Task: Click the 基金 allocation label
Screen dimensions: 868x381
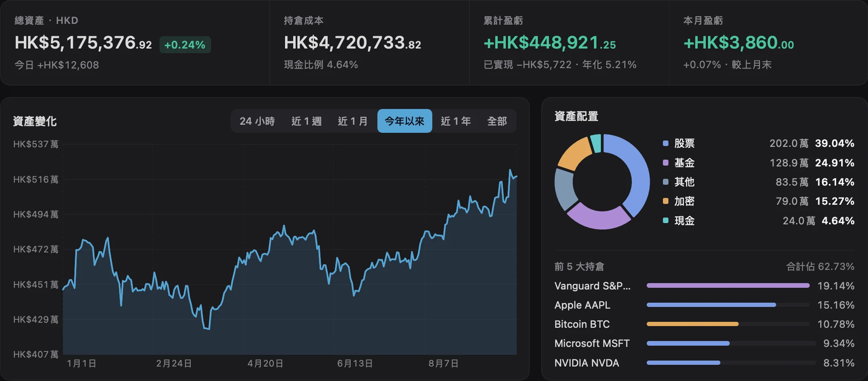Action: [684, 163]
